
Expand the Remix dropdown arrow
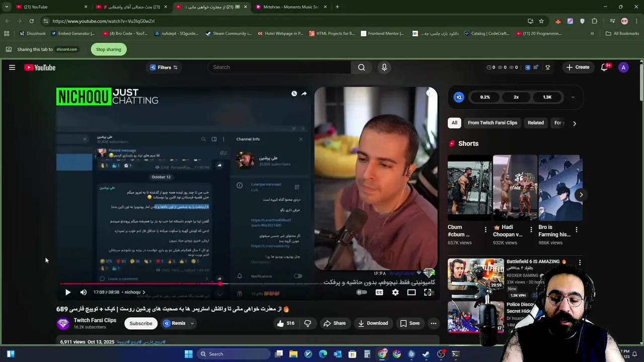tap(192, 323)
